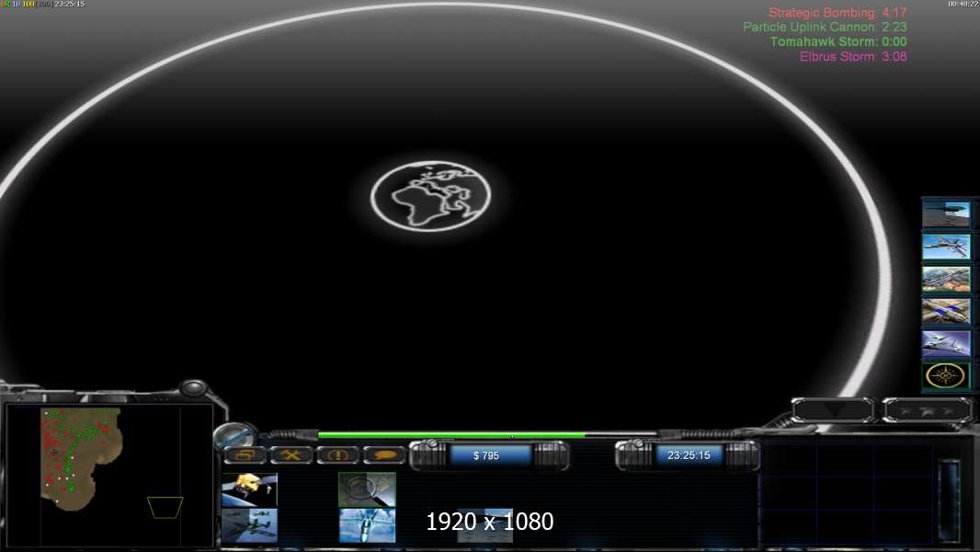Image resolution: width=980 pixels, height=552 pixels.
Task: Select the jet with blue sky shortcut
Action: pyautogui.click(x=946, y=247)
